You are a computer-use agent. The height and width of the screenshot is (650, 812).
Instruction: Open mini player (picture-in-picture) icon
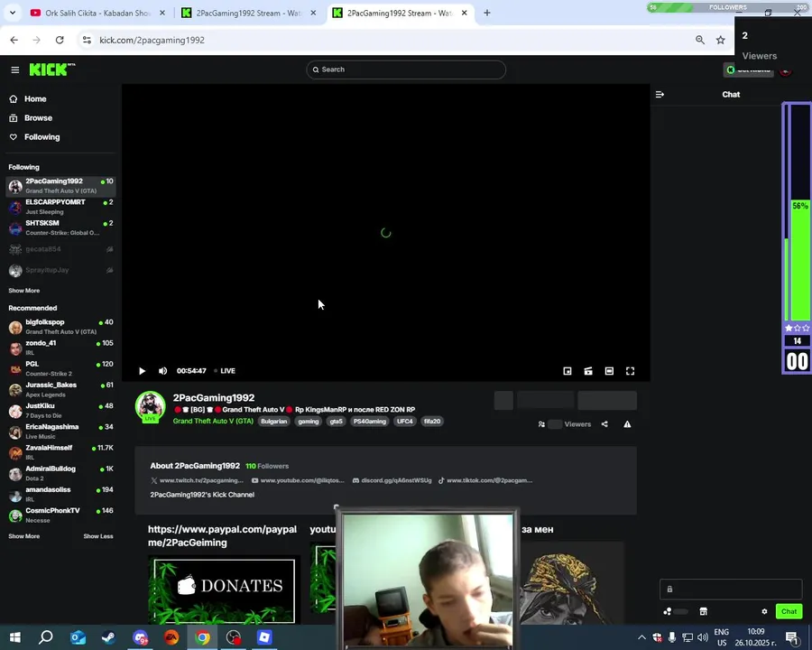point(567,371)
